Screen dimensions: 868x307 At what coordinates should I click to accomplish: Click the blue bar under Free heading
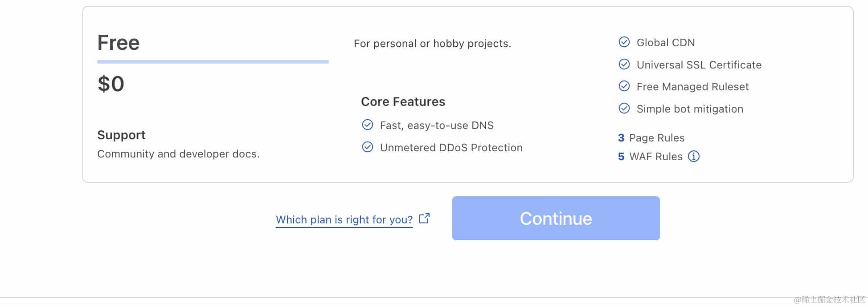pos(213,62)
